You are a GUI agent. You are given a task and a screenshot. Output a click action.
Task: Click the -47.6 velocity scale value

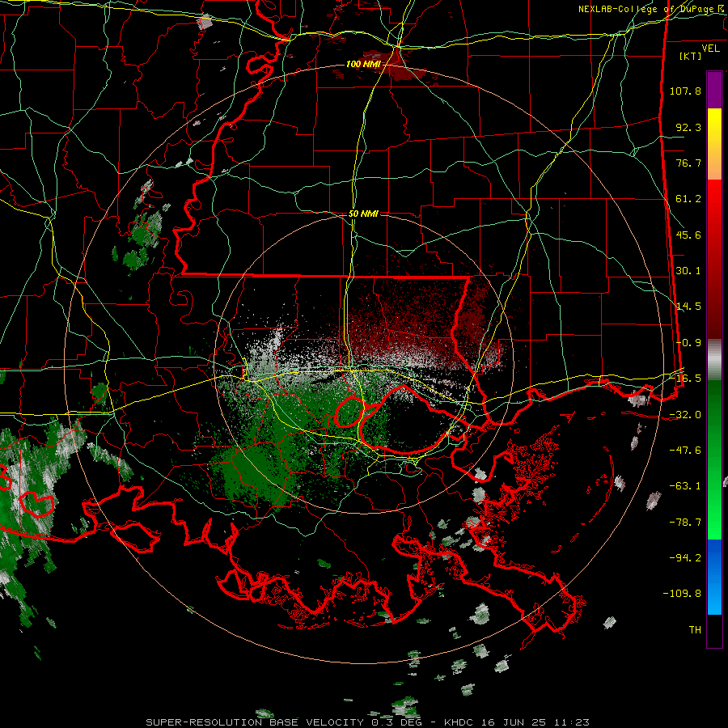coord(685,451)
